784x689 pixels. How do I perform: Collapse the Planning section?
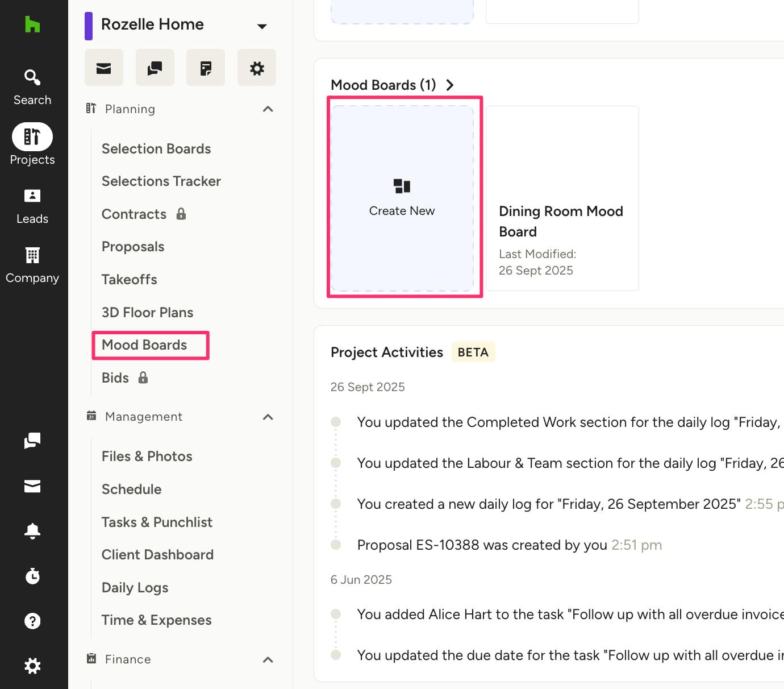[268, 109]
